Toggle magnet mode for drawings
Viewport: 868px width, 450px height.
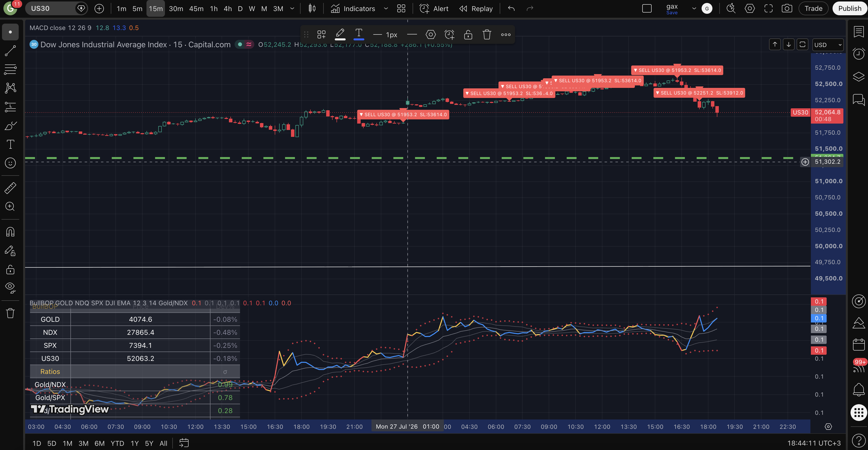10,232
